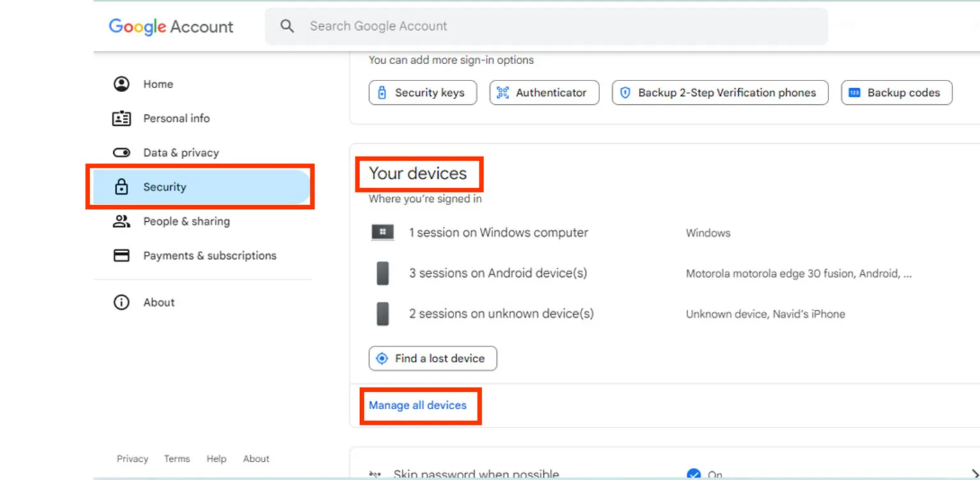Click the Payments card icon

(x=122, y=256)
